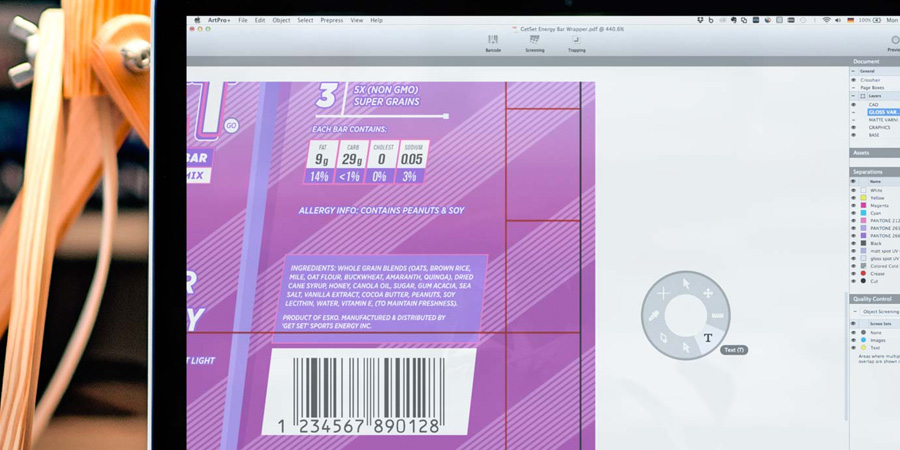Collapse the Separations panel header

tap(875, 172)
